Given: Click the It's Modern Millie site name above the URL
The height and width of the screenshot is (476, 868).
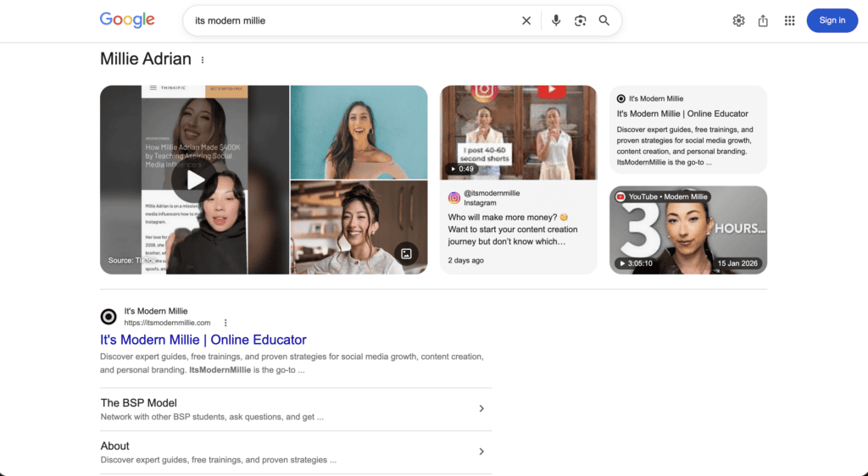Looking at the screenshot, I should click(x=156, y=311).
